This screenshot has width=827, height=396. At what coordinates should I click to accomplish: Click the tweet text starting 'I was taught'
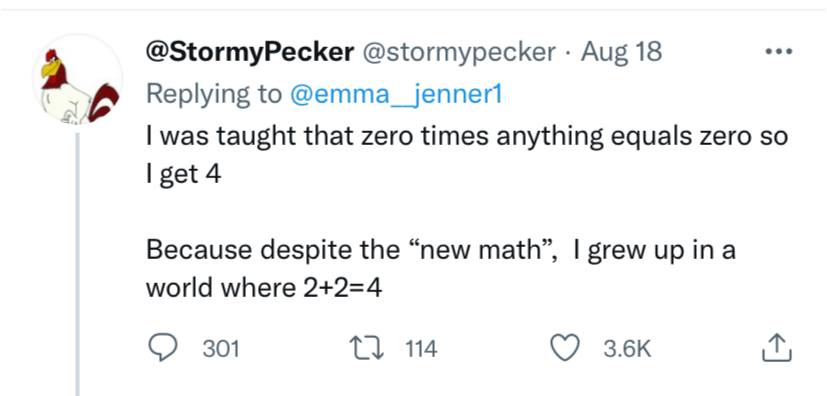coord(466,156)
